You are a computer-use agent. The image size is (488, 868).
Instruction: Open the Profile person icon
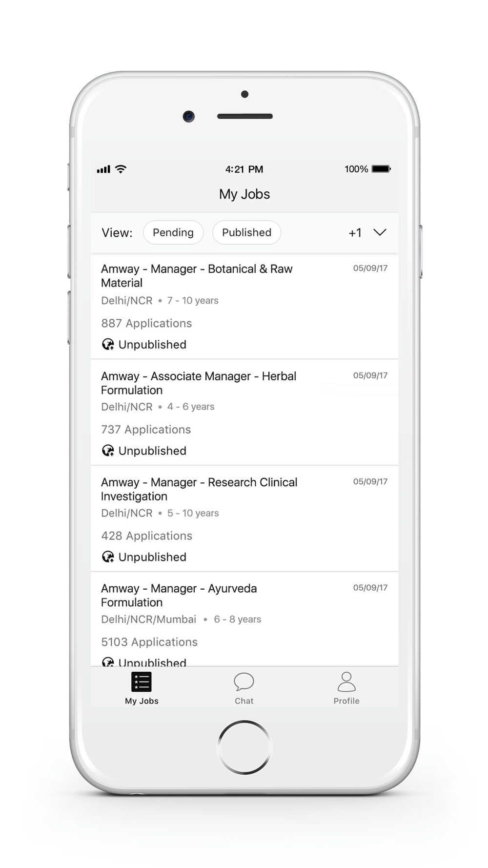tap(346, 682)
